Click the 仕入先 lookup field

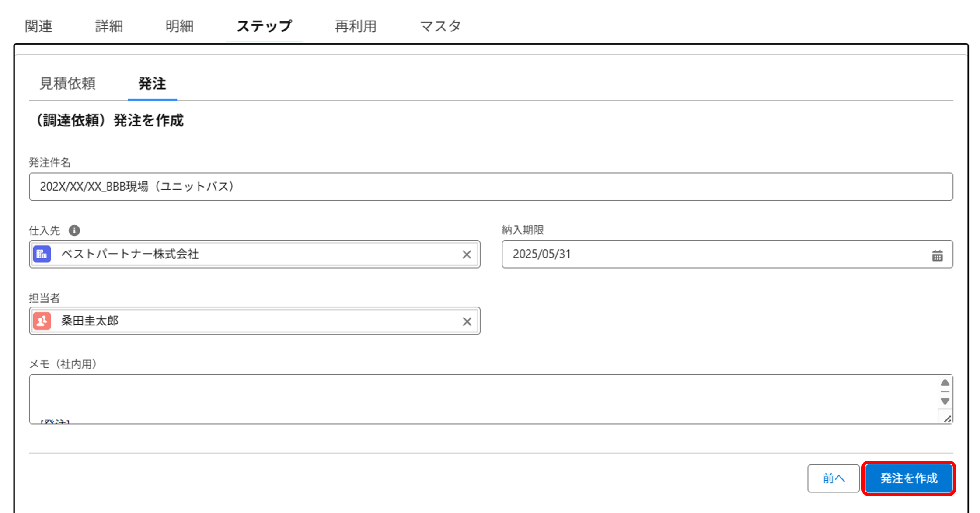[255, 254]
